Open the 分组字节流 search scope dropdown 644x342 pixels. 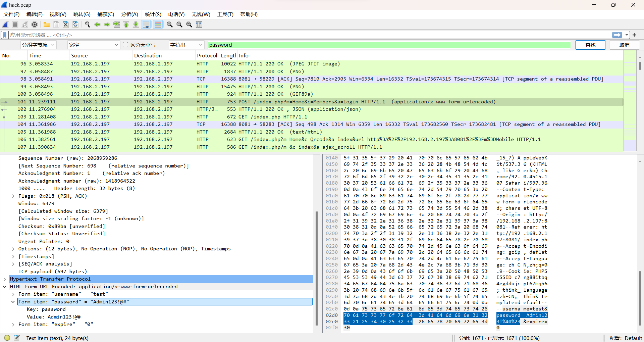pos(38,45)
